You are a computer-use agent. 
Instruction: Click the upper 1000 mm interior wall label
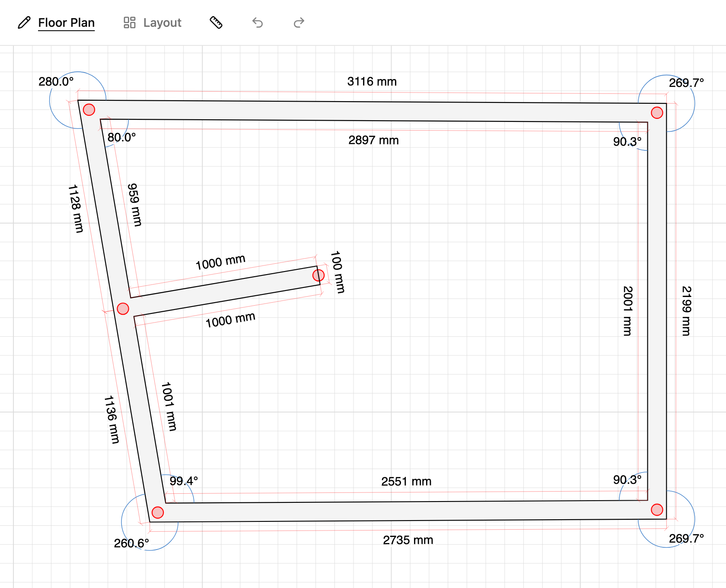coord(220,262)
